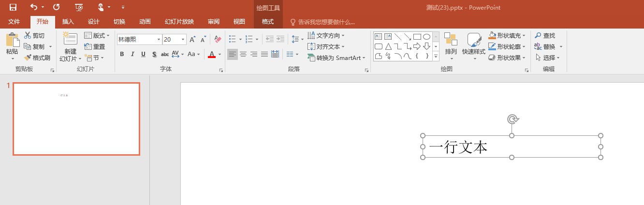Select slide 1 thumbnail

pos(76,119)
